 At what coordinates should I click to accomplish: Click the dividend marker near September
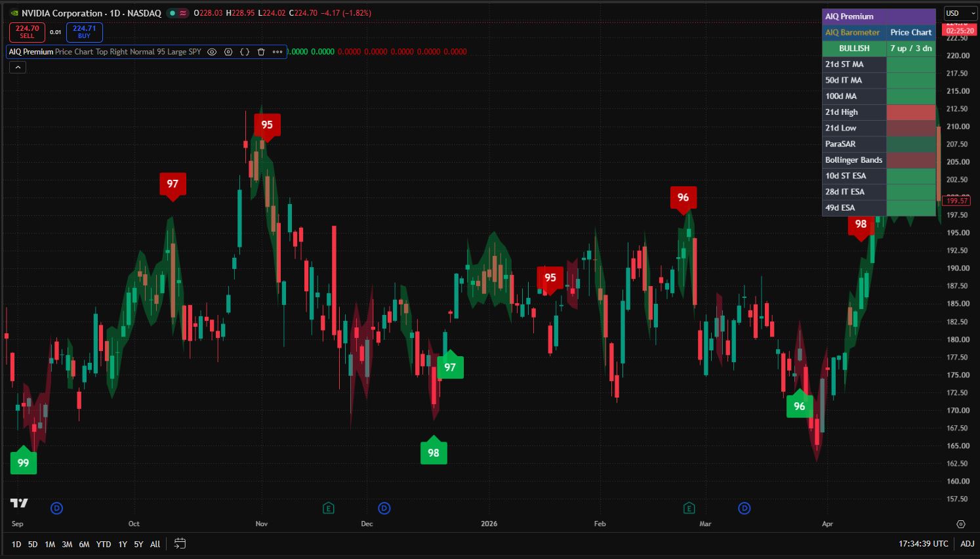click(x=57, y=508)
